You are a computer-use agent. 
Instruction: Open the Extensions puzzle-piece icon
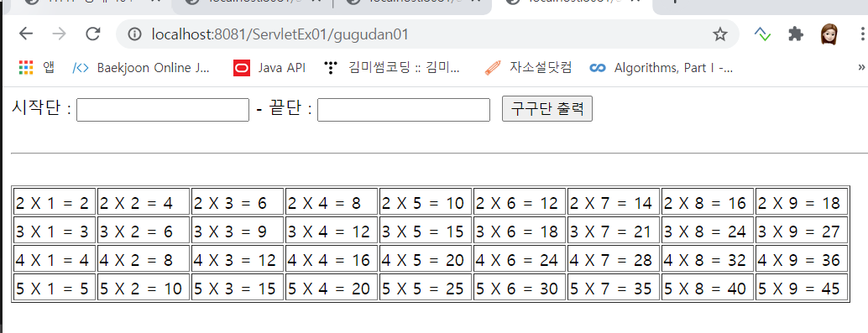(x=796, y=34)
